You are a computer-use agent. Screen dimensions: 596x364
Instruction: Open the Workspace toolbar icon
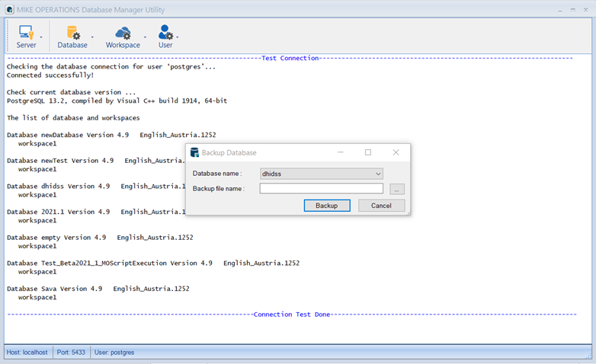click(123, 37)
